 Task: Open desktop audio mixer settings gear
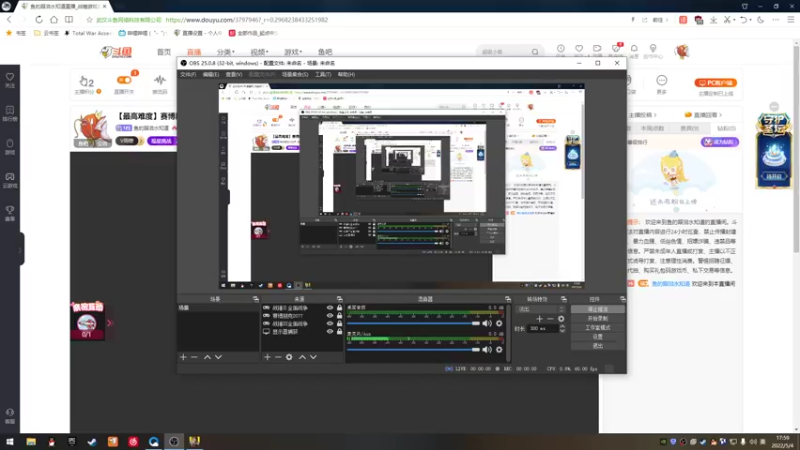click(x=499, y=323)
